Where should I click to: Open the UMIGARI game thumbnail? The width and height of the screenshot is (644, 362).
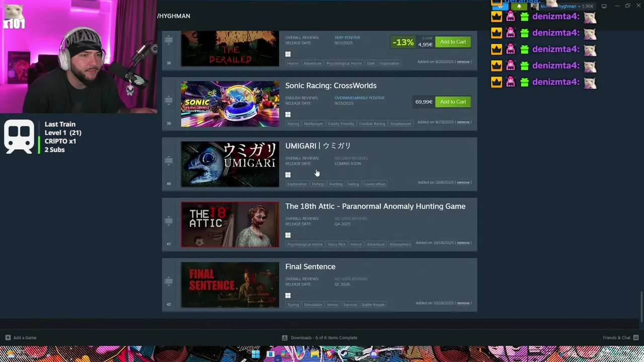(x=230, y=164)
